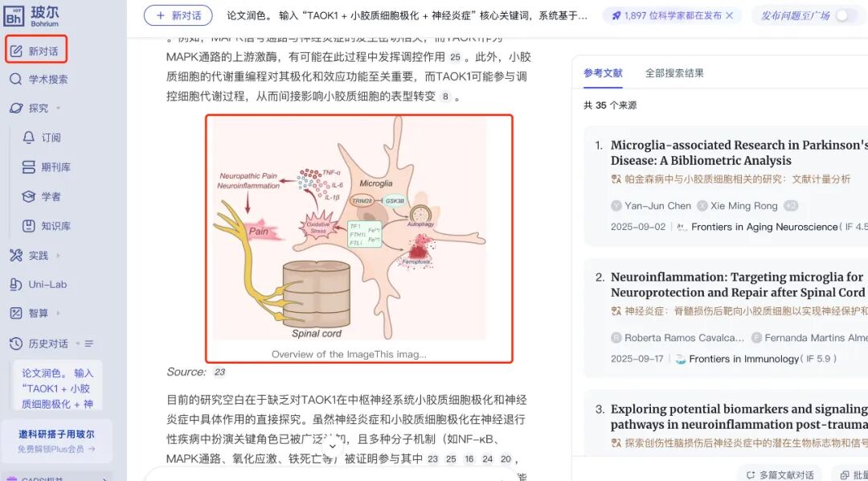Click the 历史对话 list menu icon
This screenshot has height=481, width=868.
(x=89, y=343)
